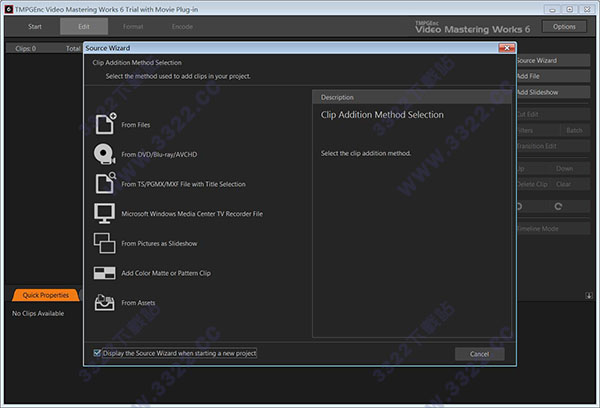Click the From Files page icon
The width and height of the screenshot is (600, 408).
coord(105,123)
